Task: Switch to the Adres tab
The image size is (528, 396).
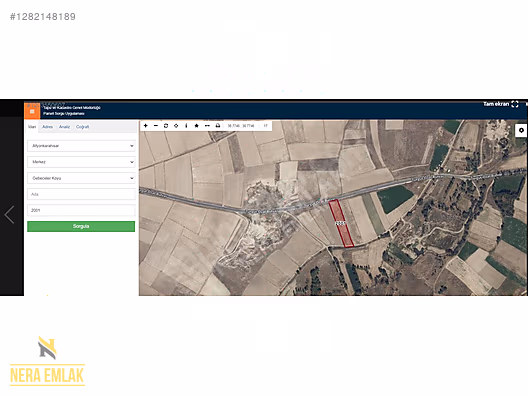Action: (47, 127)
